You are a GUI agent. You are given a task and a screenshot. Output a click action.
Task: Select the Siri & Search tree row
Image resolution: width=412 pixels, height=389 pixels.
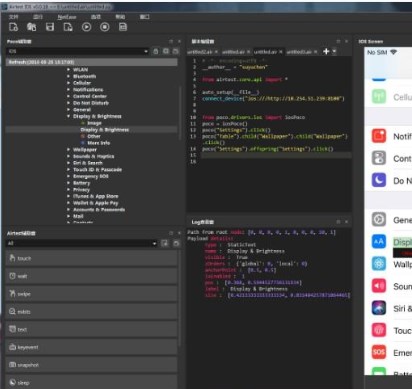point(88,163)
